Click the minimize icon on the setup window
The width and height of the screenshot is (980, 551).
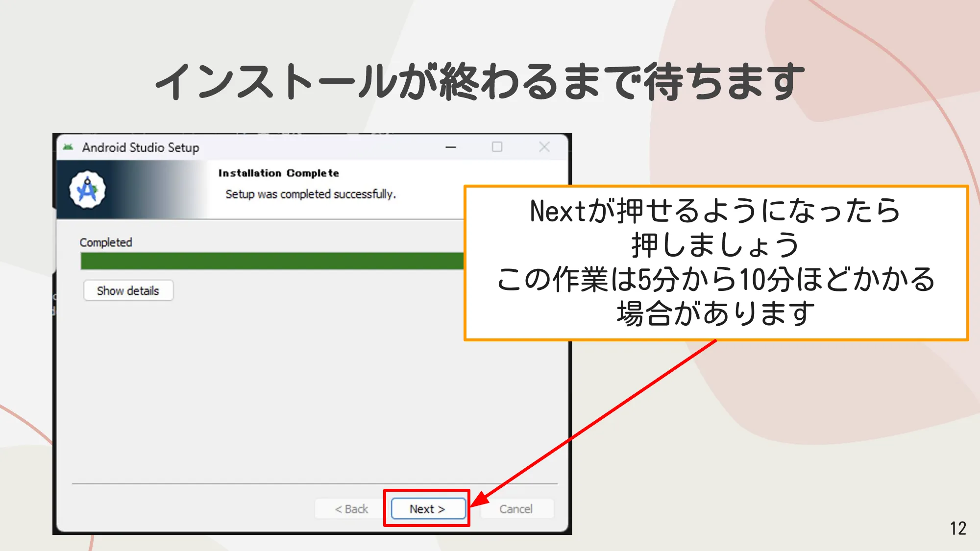[x=450, y=146]
